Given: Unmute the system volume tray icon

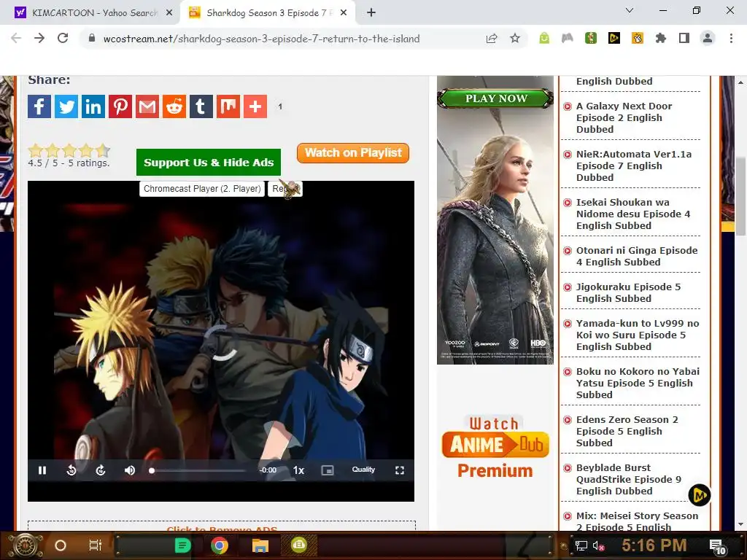Looking at the screenshot, I should tap(598, 545).
